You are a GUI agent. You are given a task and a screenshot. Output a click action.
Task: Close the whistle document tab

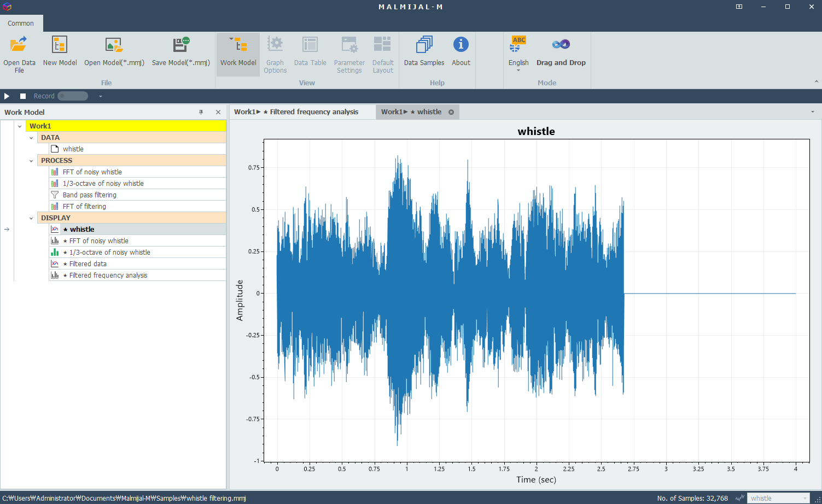click(451, 112)
